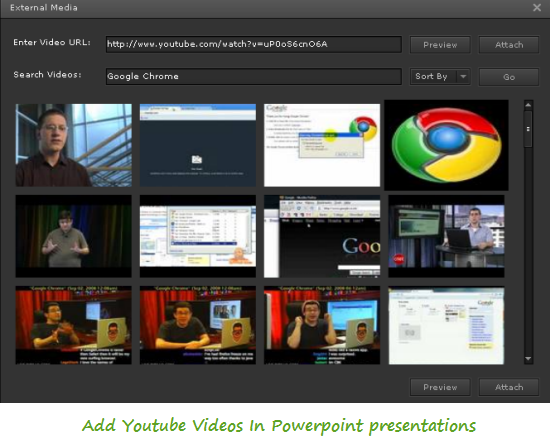Select thumbnail of man with laptop at desk
550x443 pixels.
[446, 236]
